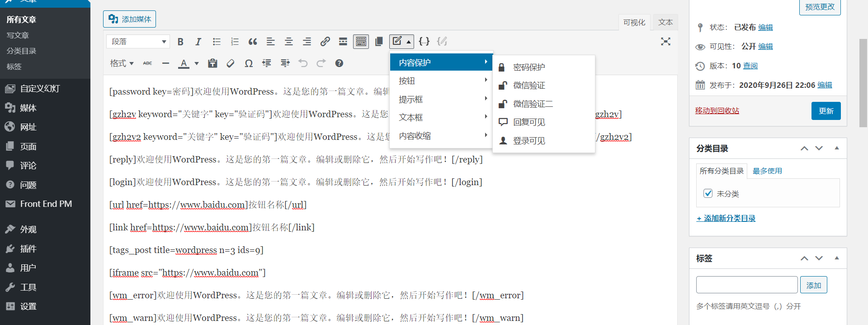868x325 pixels.
Task: Enter distraction-free fullscreen mode
Action: (x=665, y=42)
